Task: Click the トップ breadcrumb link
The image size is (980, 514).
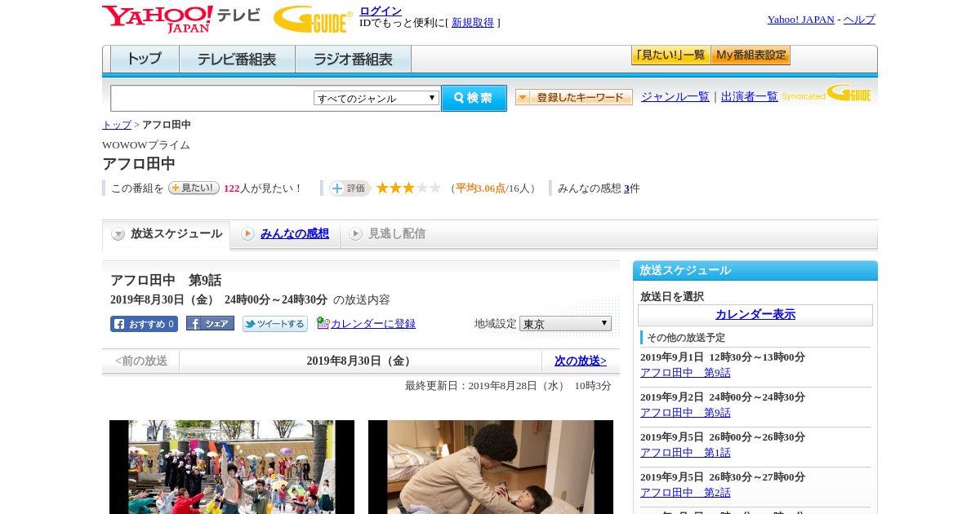Action: point(116,125)
